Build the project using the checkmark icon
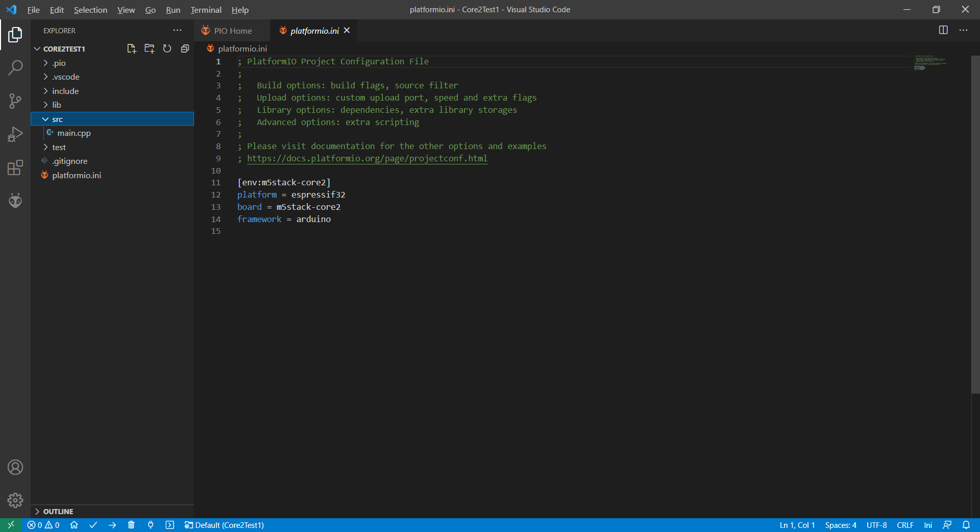The image size is (980, 532). pyautogui.click(x=93, y=525)
